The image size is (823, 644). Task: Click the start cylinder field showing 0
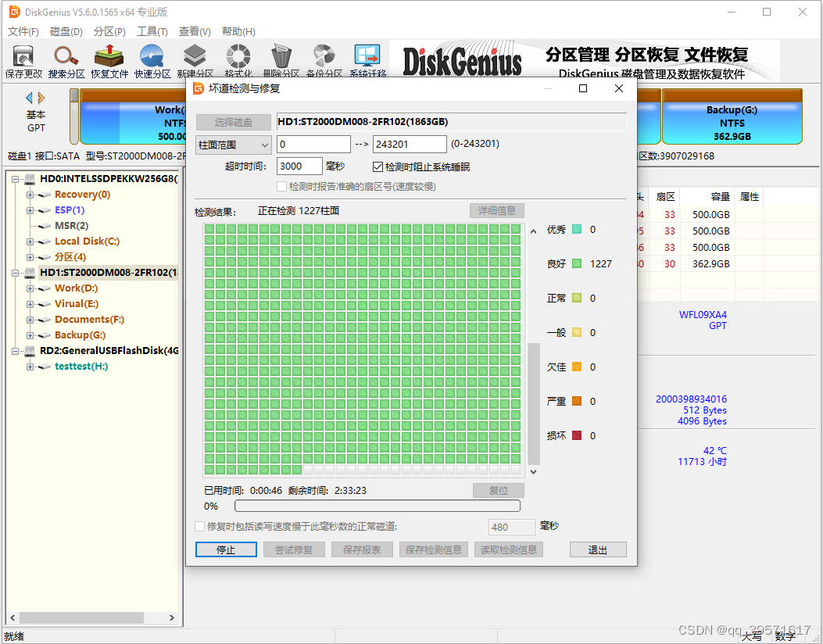(313, 145)
